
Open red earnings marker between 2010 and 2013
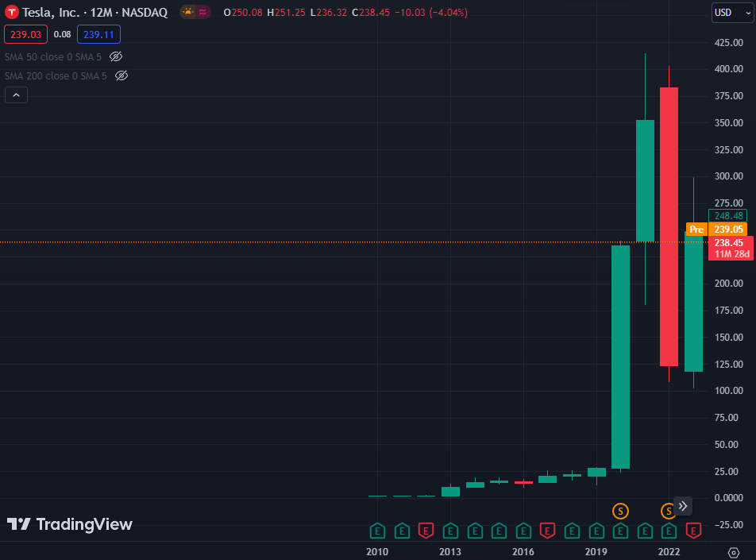pyautogui.click(x=426, y=531)
